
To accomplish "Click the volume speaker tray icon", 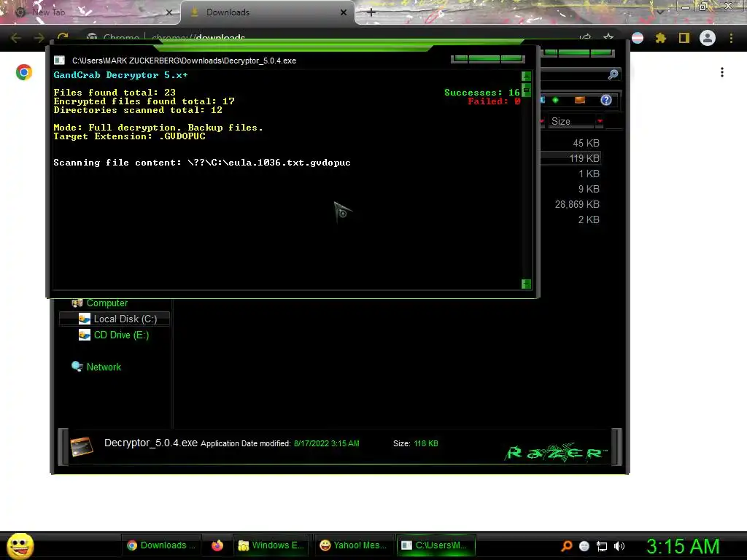I will [619, 546].
